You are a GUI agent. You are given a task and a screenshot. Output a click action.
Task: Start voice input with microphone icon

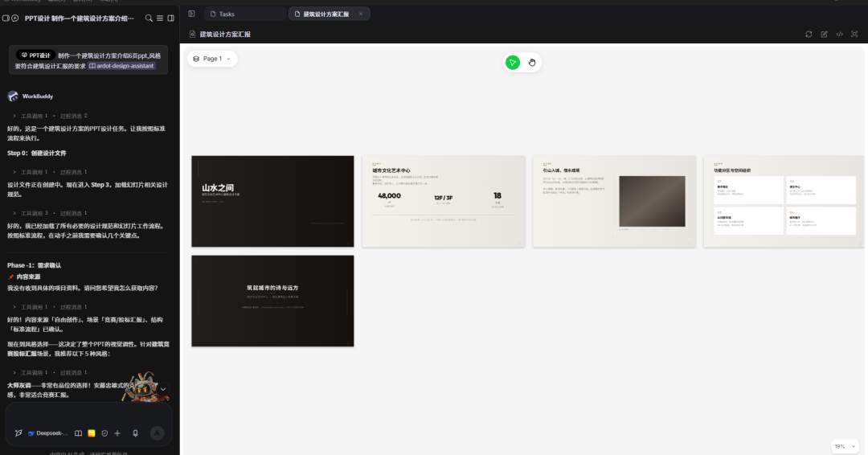coord(136,433)
